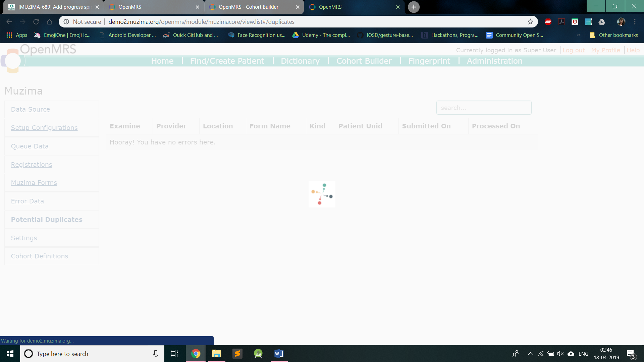Open the Chrome three-dot menu
The width and height of the screenshot is (644, 362).
(x=635, y=22)
